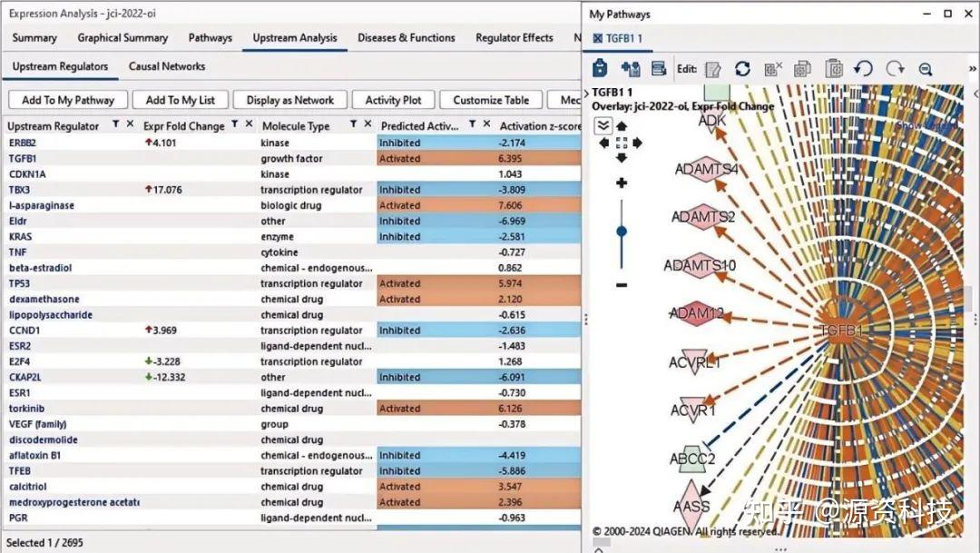
Task: Click the redo arrow icon
Action: click(x=895, y=68)
